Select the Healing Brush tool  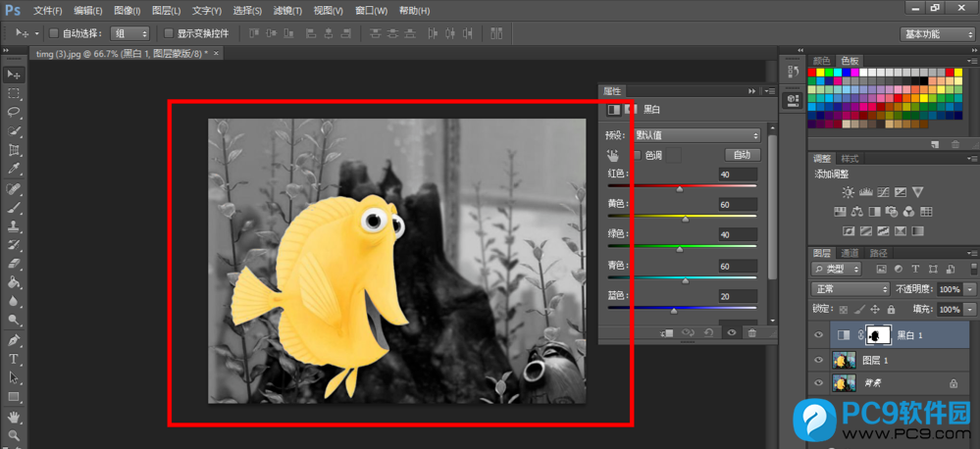click(14, 188)
